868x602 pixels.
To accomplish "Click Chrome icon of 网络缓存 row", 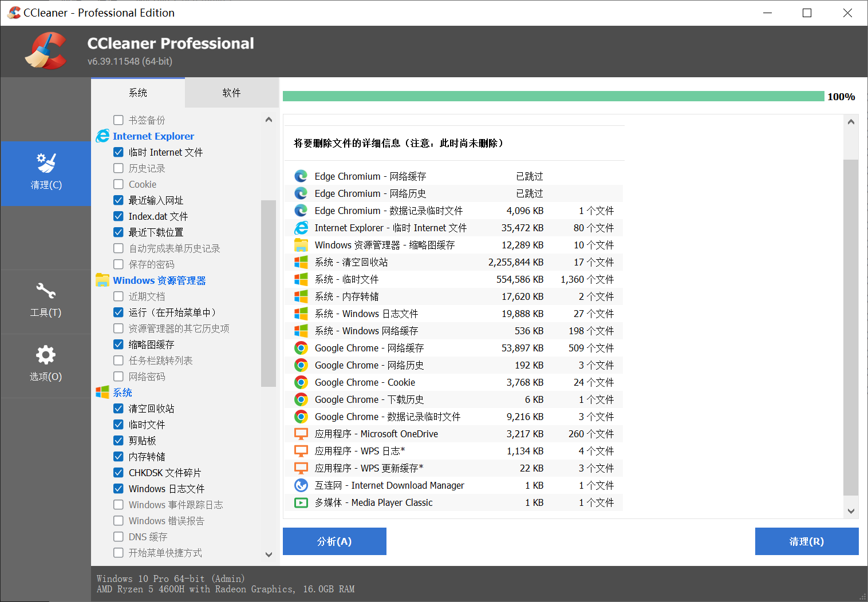I will tap(301, 348).
